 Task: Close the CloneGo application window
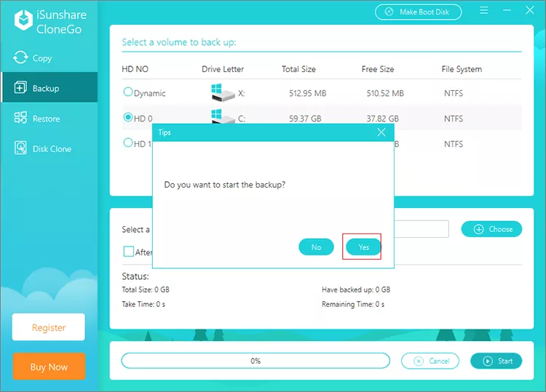[x=530, y=10]
